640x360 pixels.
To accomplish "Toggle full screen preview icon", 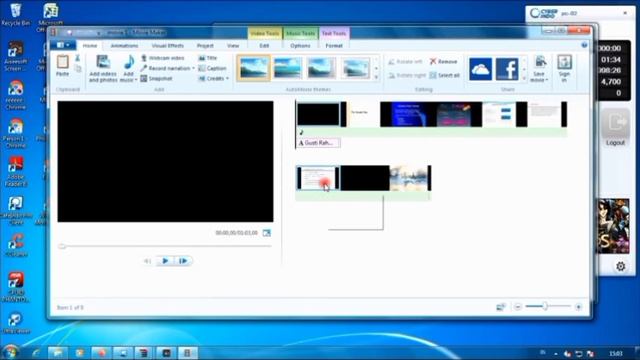I will 267,233.
